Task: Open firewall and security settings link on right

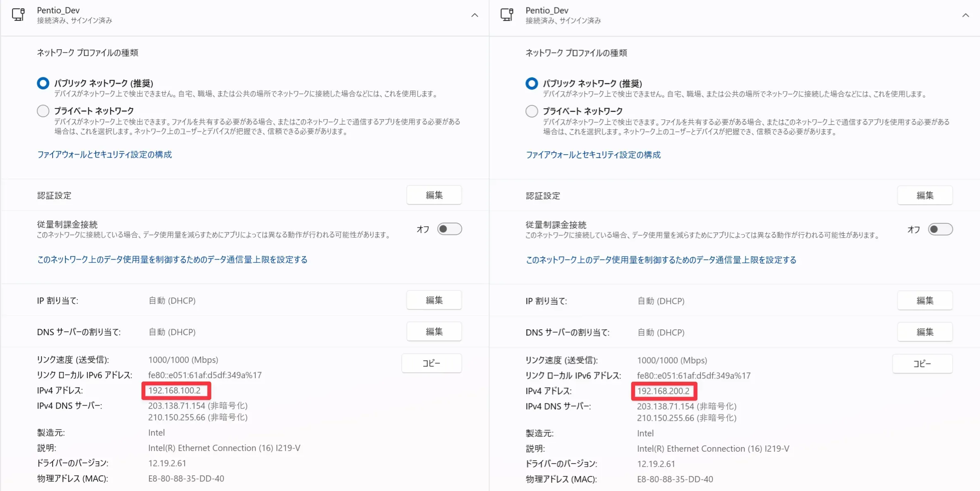Action: click(593, 155)
